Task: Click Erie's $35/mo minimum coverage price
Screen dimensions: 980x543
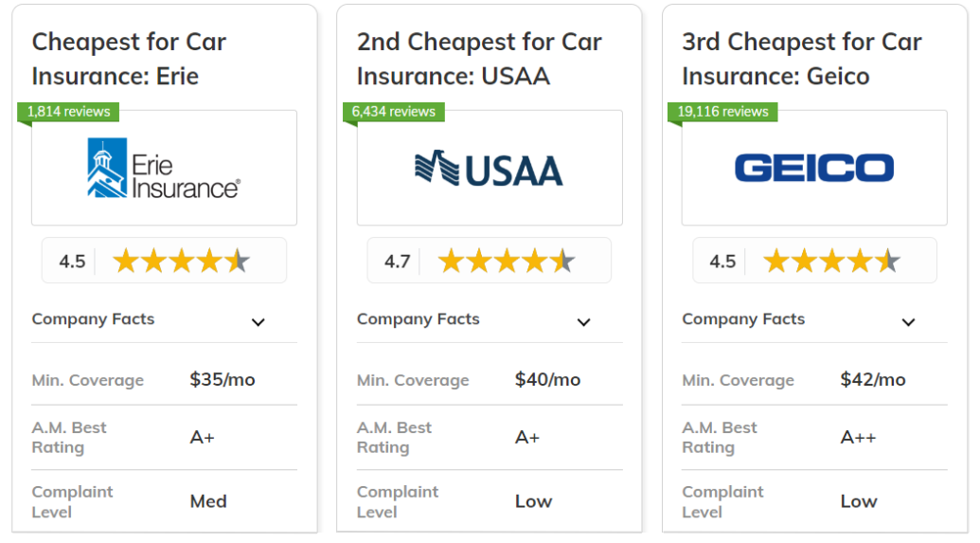Action: pyautogui.click(x=223, y=380)
